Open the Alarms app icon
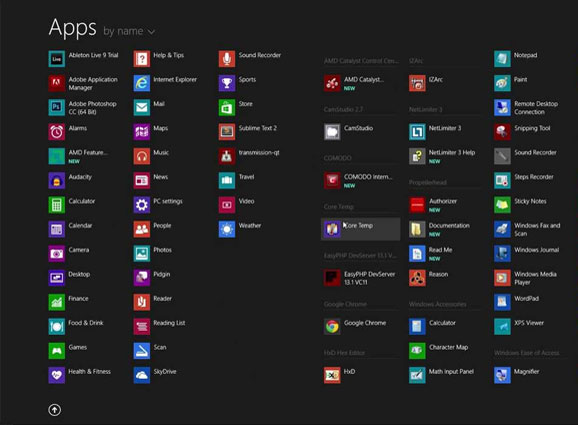Screen dimensions: 578x425 pyautogui.click(x=56, y=132)
